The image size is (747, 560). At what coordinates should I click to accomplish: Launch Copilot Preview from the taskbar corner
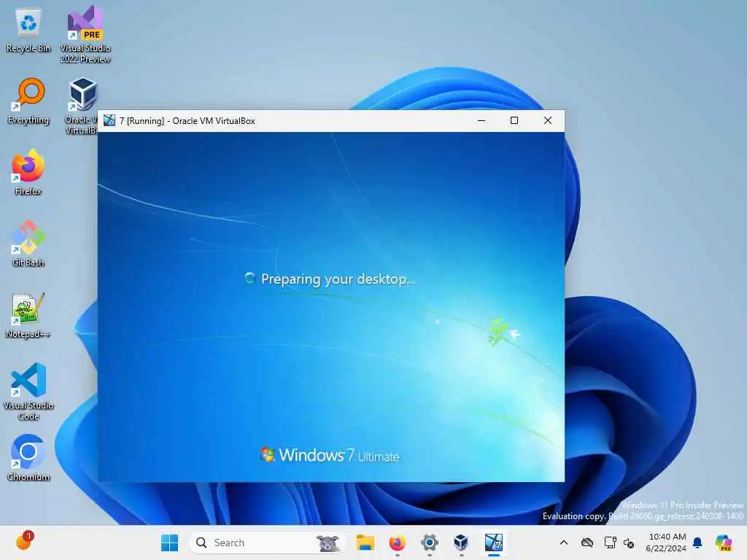723,542
